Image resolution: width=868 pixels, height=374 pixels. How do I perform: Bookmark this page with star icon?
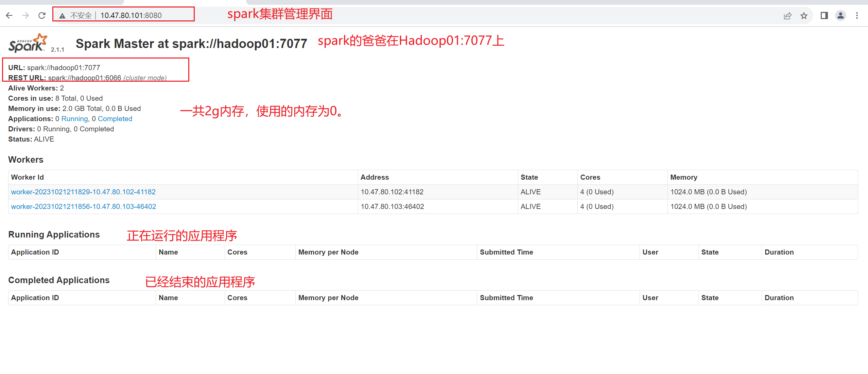click(804, 16)
